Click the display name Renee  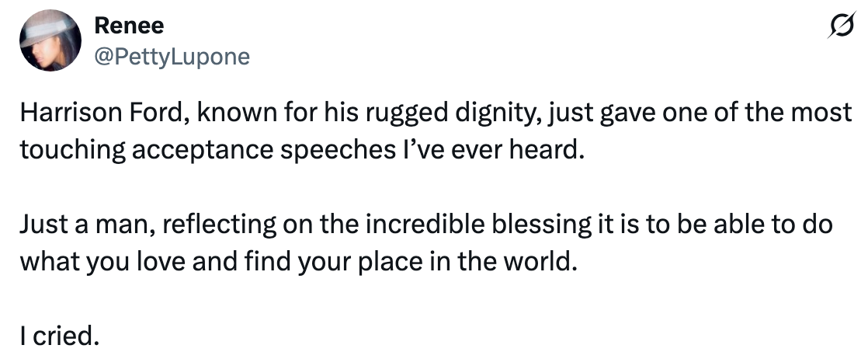(129, 26)
